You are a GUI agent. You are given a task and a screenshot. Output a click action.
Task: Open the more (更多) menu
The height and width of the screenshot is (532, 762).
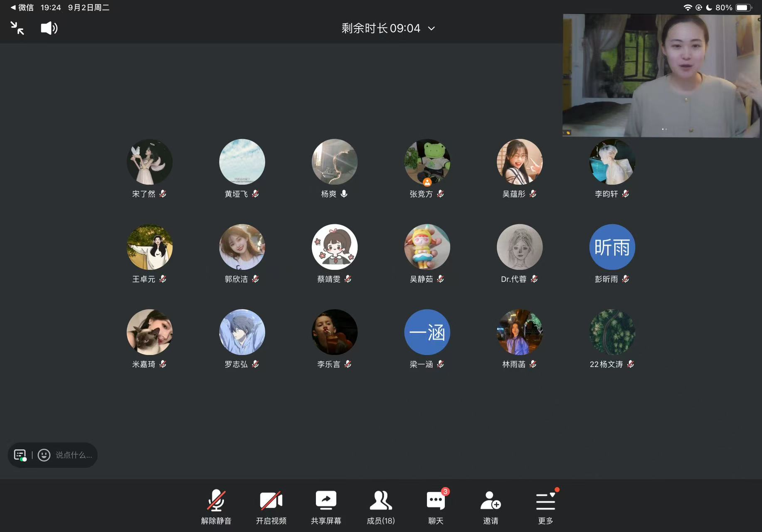click(545, 507)
